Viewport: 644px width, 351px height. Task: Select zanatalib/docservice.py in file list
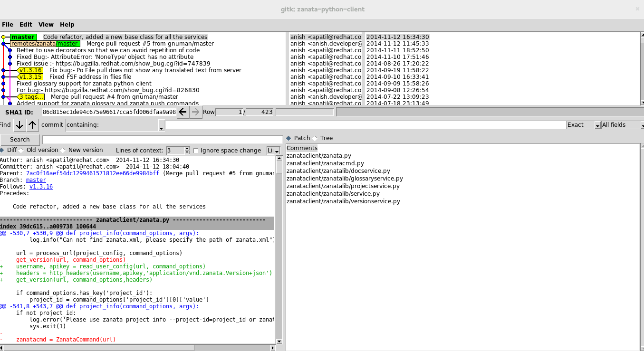[338, 171]
